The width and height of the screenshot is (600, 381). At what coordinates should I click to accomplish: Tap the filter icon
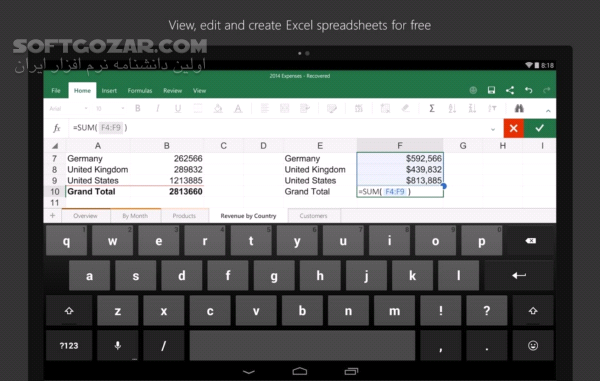(492, 109)
